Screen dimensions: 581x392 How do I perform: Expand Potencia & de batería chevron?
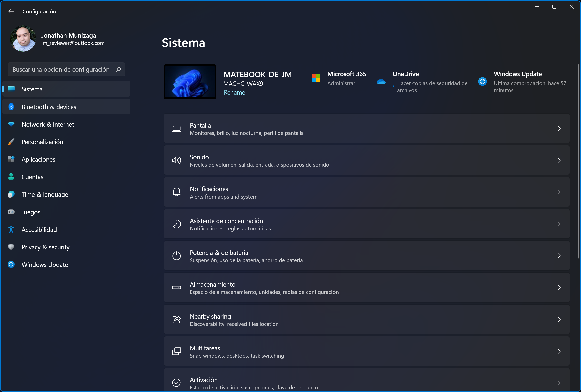tap(559, 256)
